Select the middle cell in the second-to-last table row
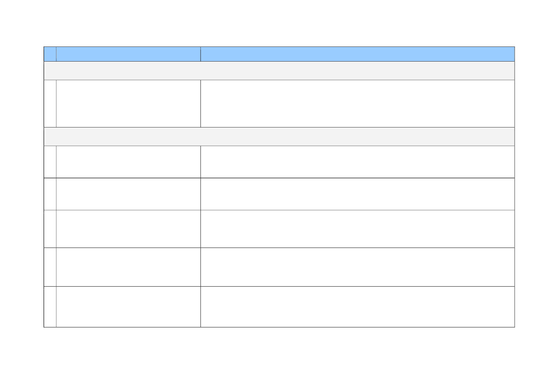 point(128,267)
